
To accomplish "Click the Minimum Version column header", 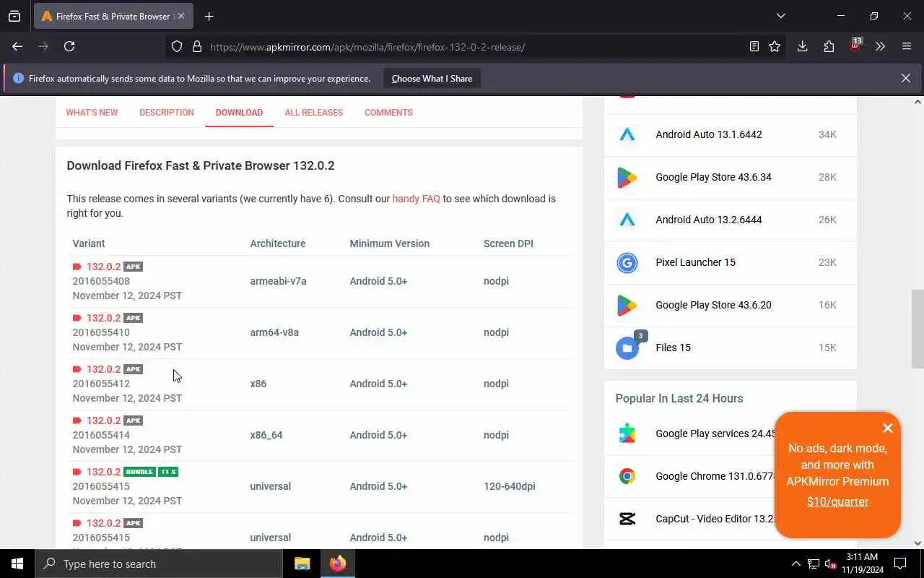I will (390, 243).
